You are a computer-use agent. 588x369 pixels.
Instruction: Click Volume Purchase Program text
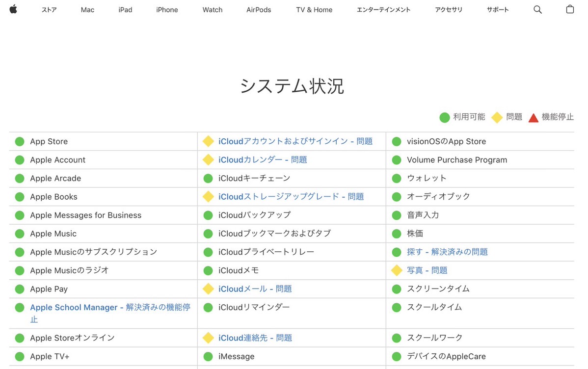tap(457, 160)
